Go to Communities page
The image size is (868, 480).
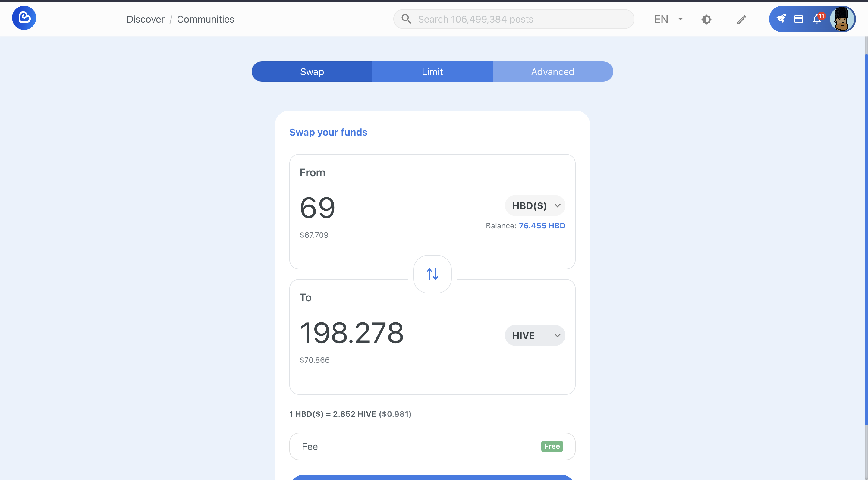tap(206, 19)
